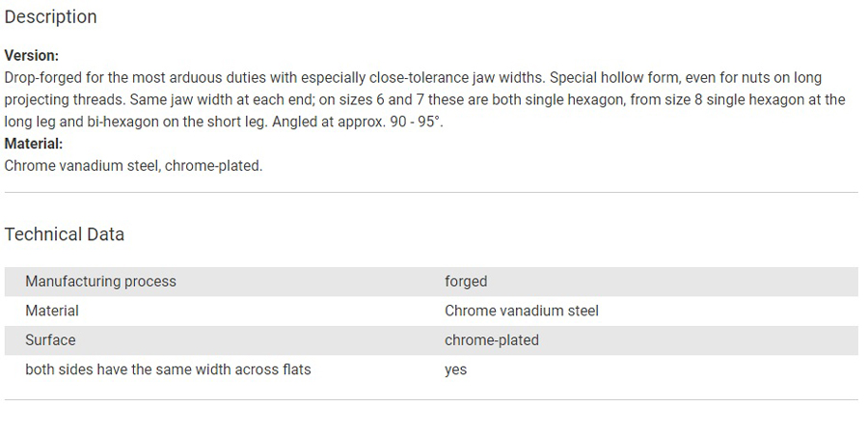
Task: Click the Technical Data heading
Action: tap(65, 234)
